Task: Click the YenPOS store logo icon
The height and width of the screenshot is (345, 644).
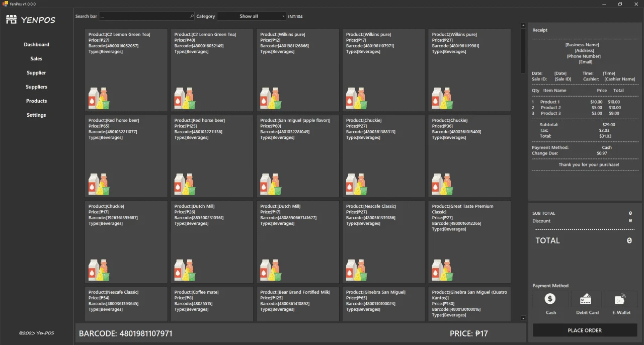Action: [12, 20]
